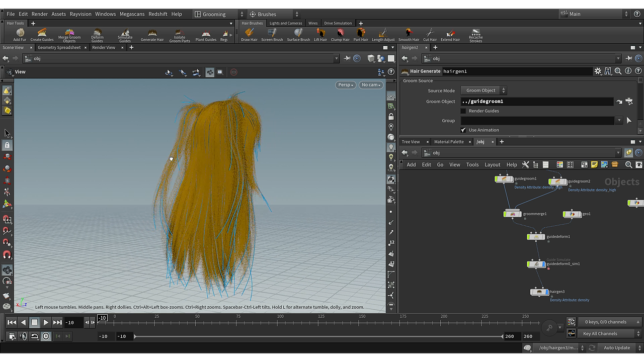Click the timeline range slider start handle
Screen dimensions: 644x362
[x=134, y=336]
